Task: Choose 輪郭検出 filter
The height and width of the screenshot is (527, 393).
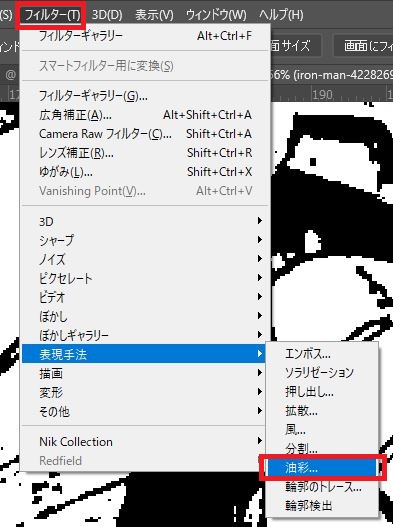Action: (322, 505)
